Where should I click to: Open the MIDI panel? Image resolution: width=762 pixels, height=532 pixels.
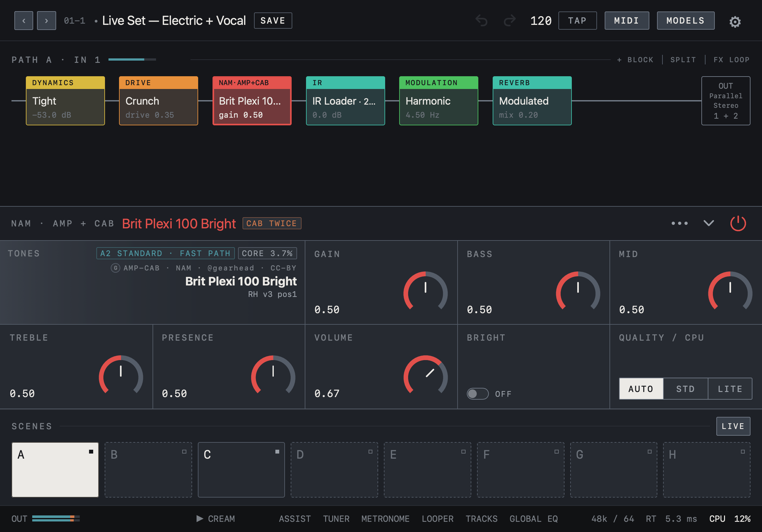coord(627,20)
